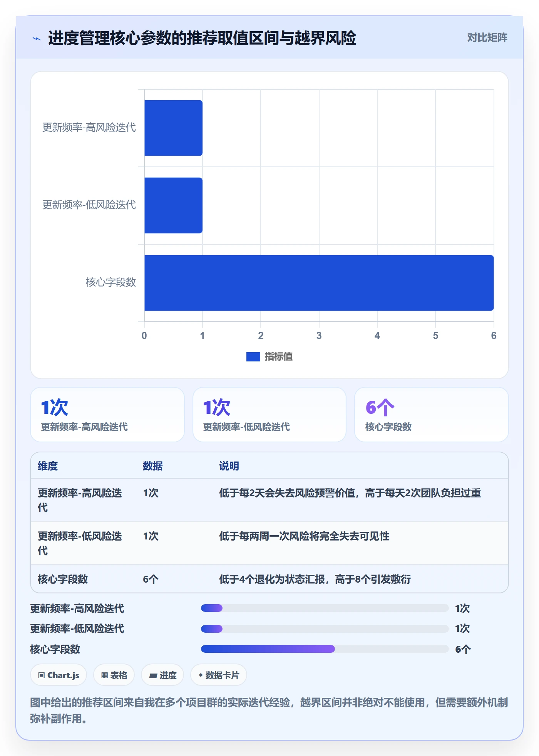The width and height of the screenshot is (539, 756).
Task: Click the 核心字段数 chart axis label
Action: [x=111, y=282]
